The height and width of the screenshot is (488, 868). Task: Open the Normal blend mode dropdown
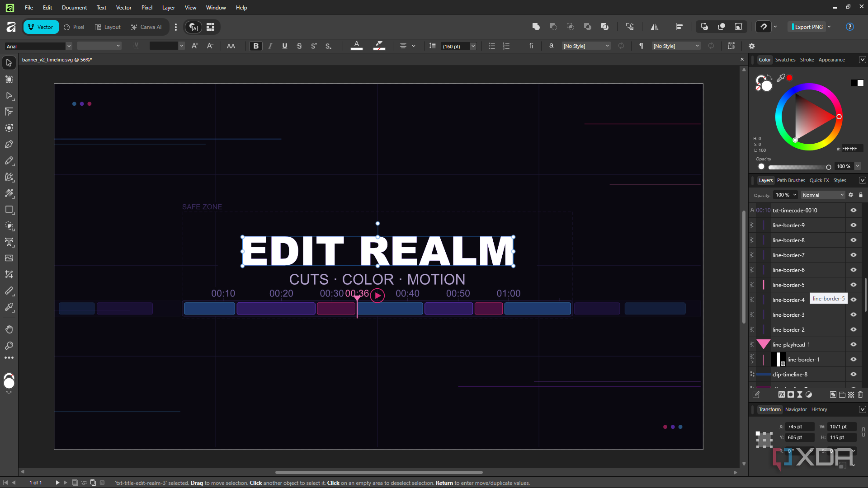pos(823,195)
